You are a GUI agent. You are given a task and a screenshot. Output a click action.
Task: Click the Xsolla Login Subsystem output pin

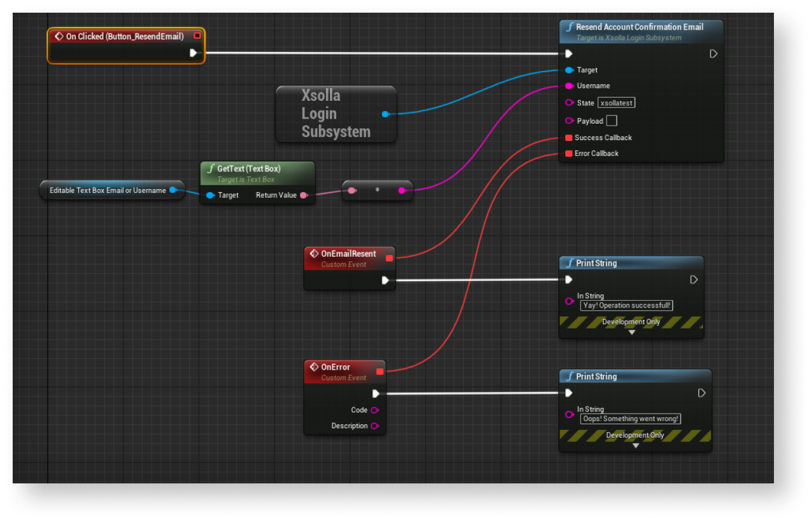tap(385, 114)
